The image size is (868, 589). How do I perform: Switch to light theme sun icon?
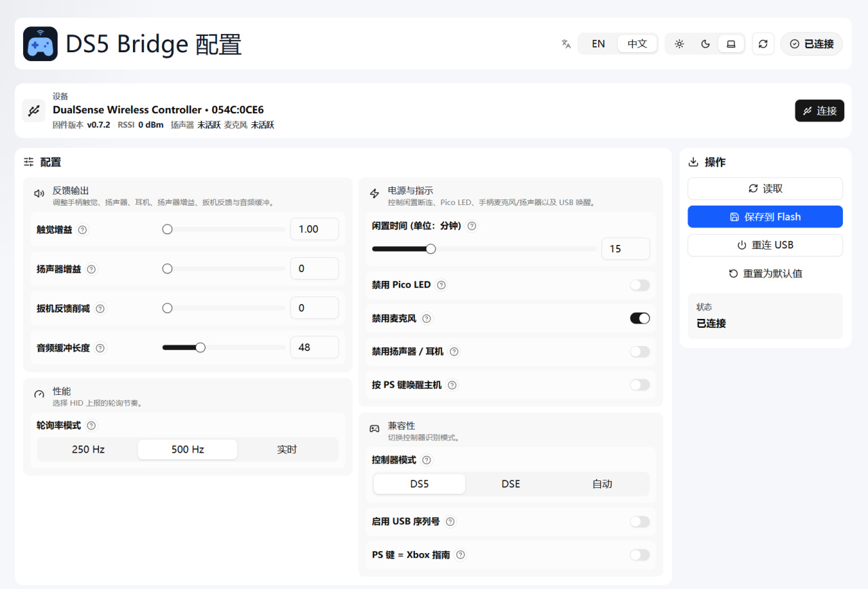click(679, 44)
